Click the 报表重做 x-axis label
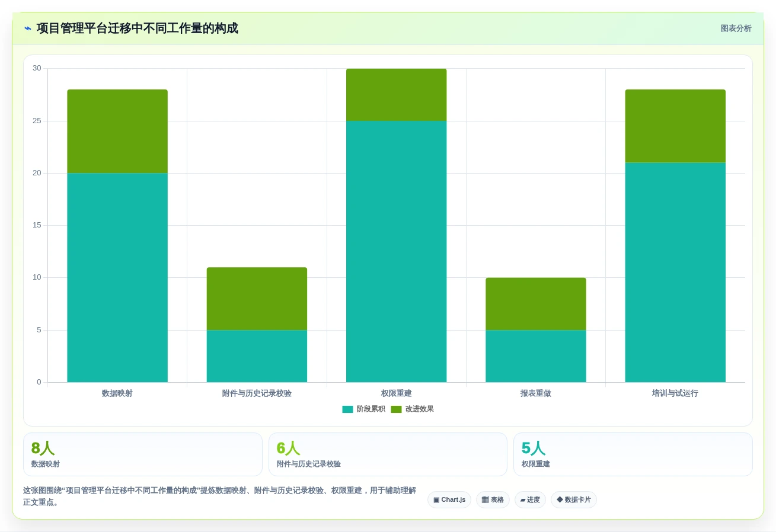776x532 pixels. click(x=536, y=393)
